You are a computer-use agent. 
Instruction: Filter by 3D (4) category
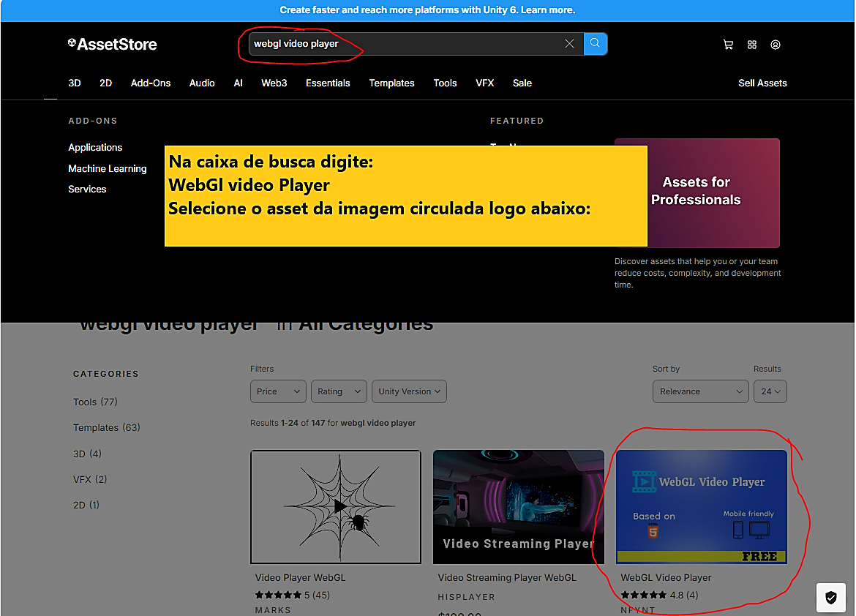tap(87, 454)
